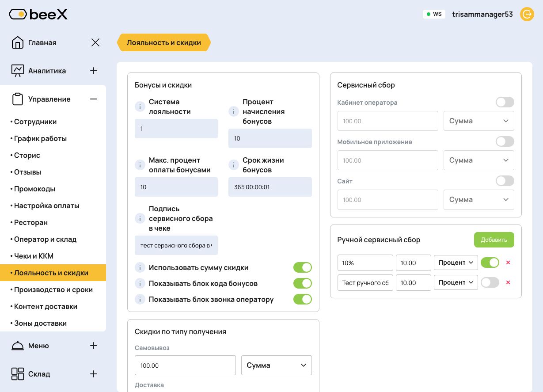
Task: Open Промокоды in the sidebar
Action: [53, 189]
